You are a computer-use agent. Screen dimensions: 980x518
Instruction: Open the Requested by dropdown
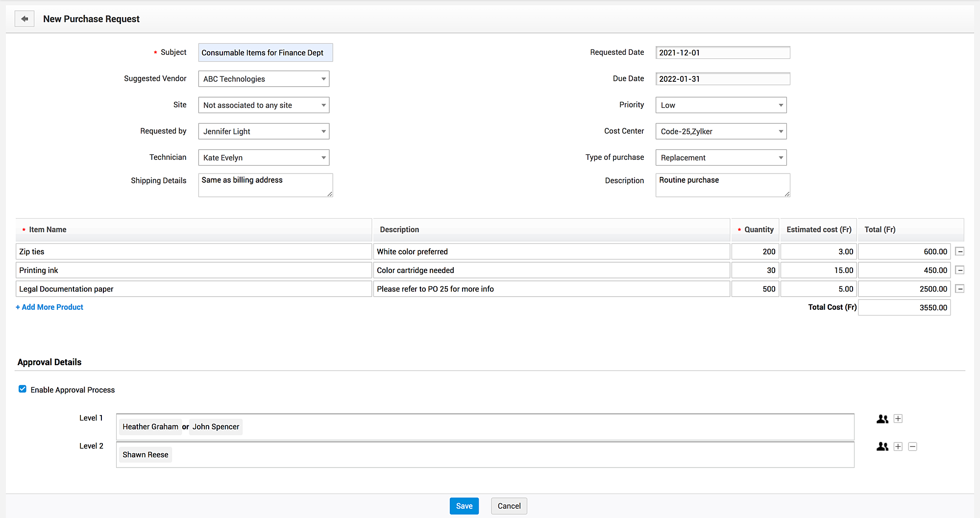click(x=264, y=131)
